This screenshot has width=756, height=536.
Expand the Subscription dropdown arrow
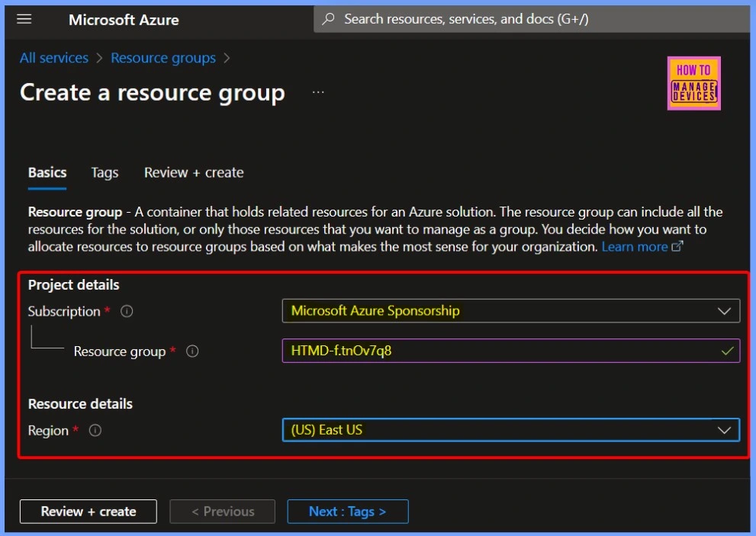pos(724,311)
